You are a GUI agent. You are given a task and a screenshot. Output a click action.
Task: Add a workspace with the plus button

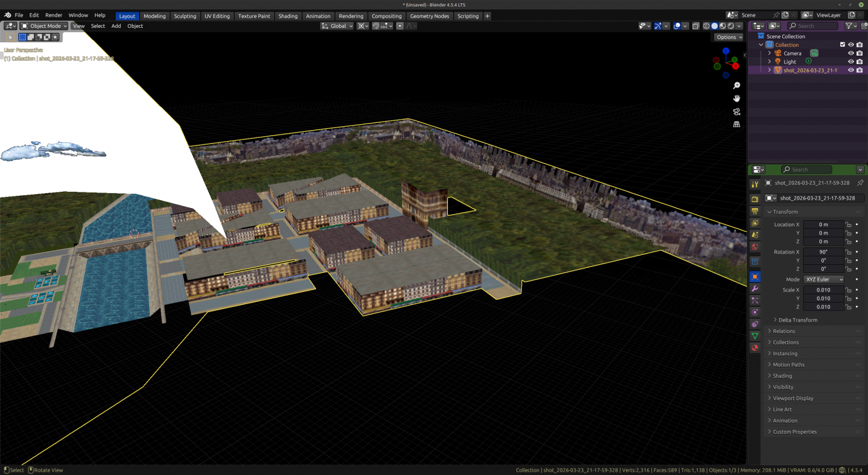point(487,16)
